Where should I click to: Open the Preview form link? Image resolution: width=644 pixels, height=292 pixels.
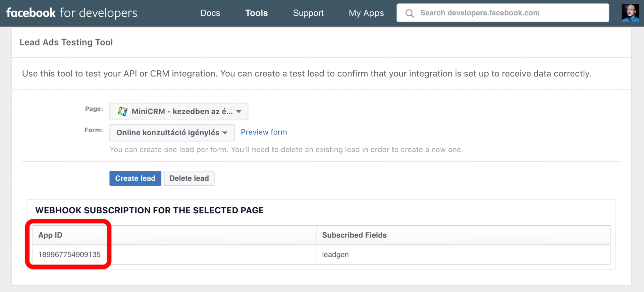pyautogui.click(x=264, y=132)
